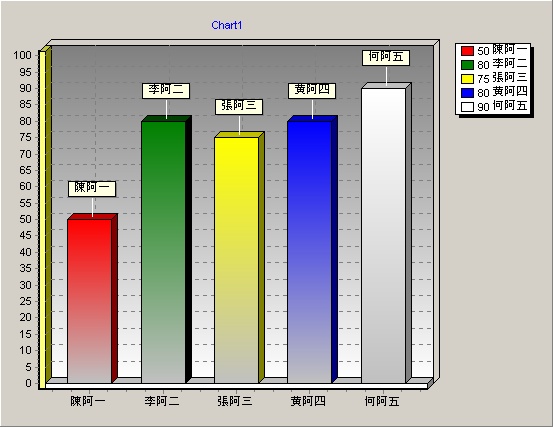Click the 何阿五 data label above white bar

[386, 57]
